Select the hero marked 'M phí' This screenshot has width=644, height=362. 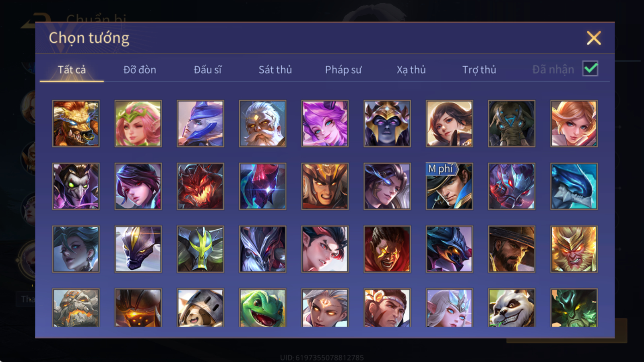point(449,186)
